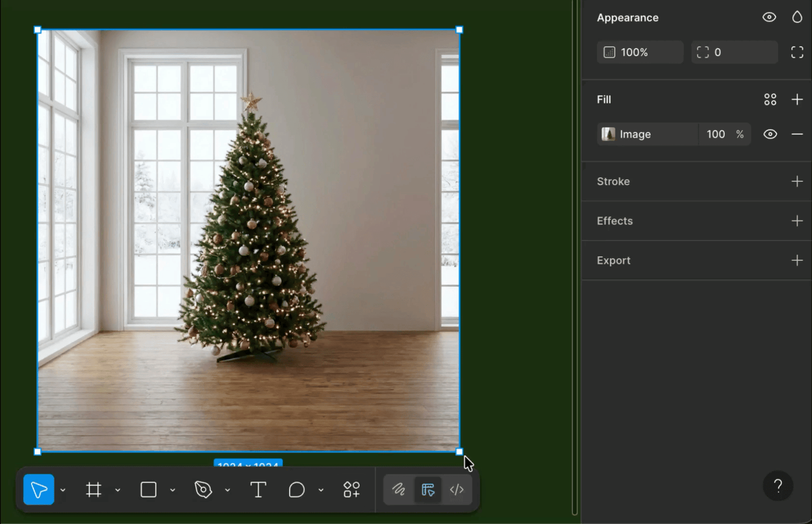
Task: Open individual corner radius options
Action: pos(797,52)
